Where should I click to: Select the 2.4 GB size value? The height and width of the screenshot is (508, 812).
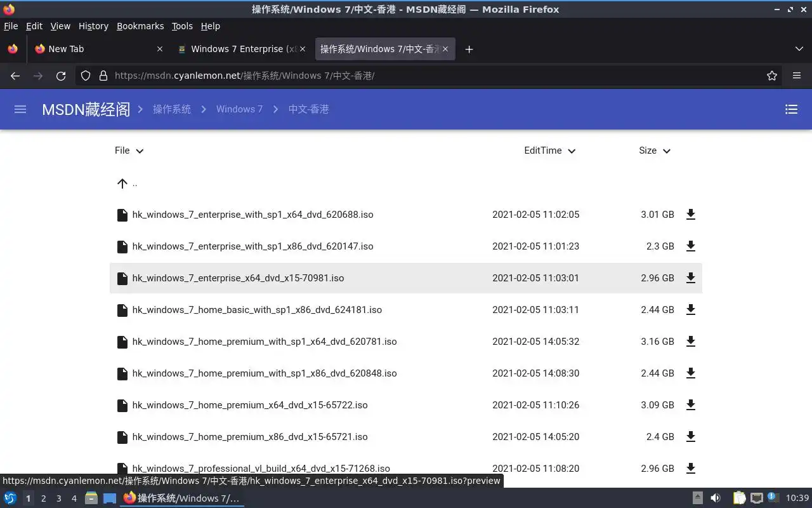[x=660, y=437]
